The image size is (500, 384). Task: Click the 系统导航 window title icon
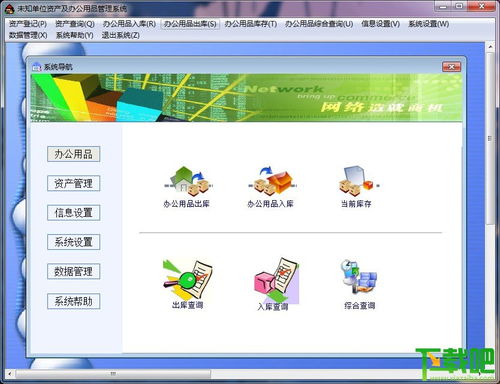point(36,67)
